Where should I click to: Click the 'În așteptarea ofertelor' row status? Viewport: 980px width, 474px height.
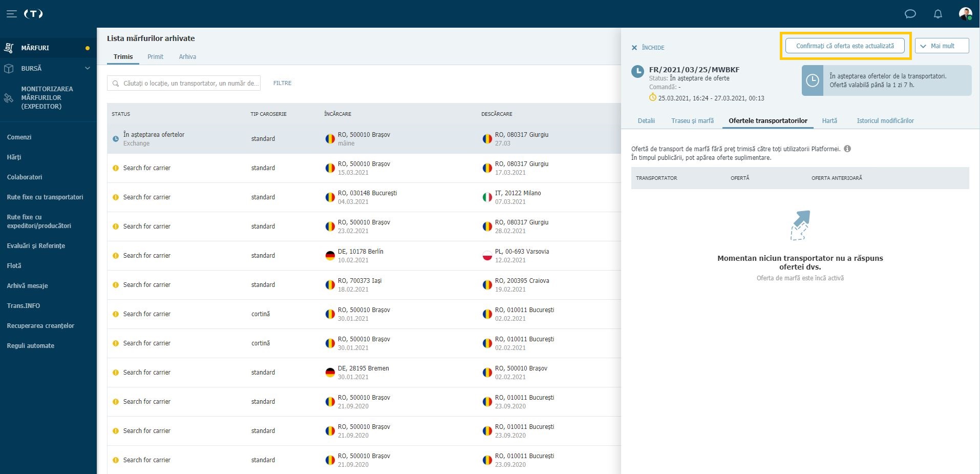click(x=154, y=135)
